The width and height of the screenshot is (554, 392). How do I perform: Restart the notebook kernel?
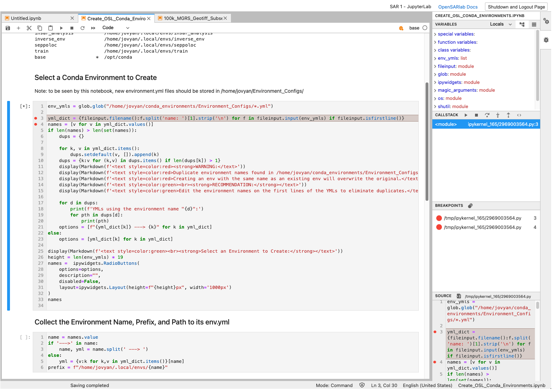82,28
